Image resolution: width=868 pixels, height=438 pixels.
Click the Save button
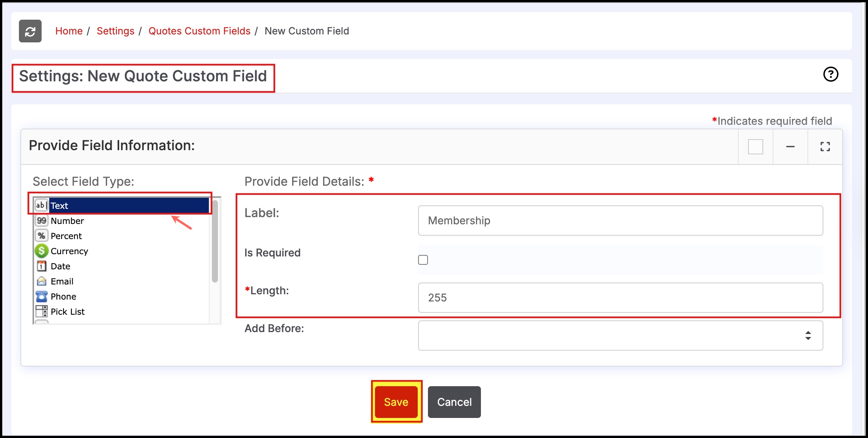(x=396, y=402)
